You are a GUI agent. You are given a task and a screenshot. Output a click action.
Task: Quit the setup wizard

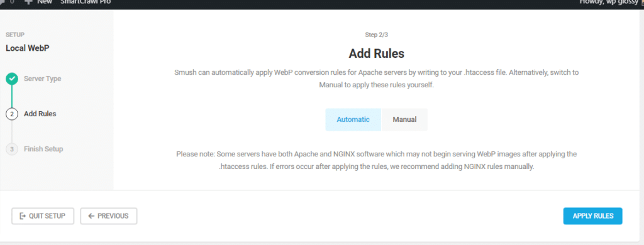click(x=43, y=216)
